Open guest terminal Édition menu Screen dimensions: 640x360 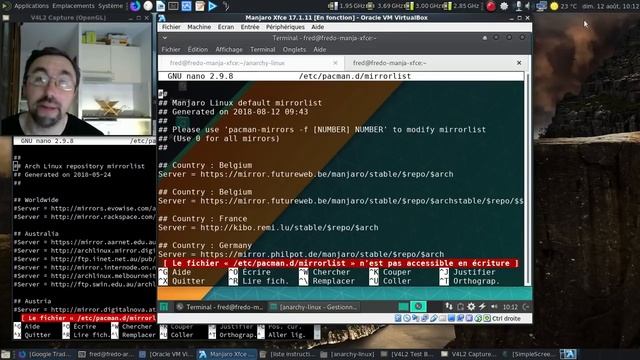[198, 49]
